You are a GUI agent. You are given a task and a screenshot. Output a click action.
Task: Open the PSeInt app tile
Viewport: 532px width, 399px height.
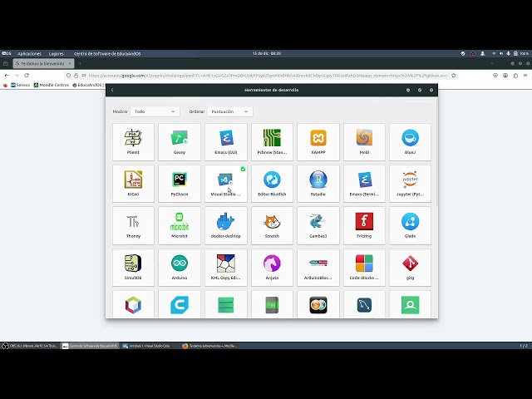click(133, 142)
